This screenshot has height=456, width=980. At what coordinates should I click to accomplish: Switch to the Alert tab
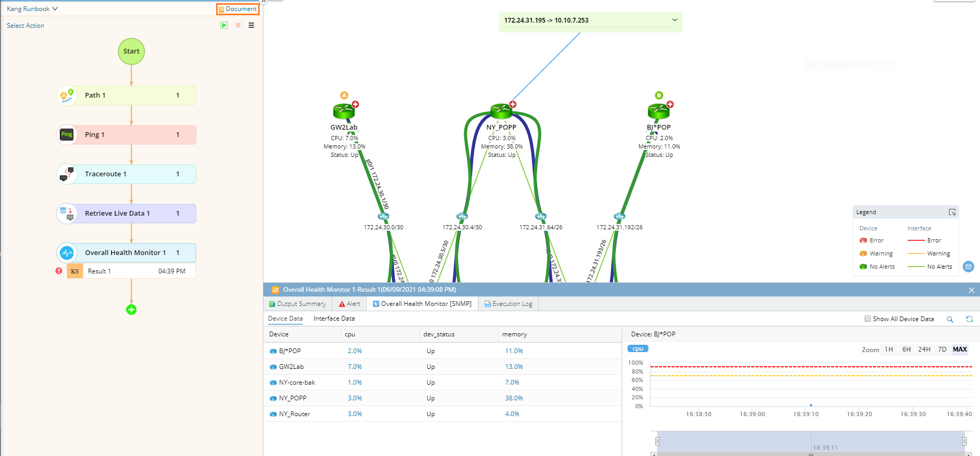[x=349, y=304]
